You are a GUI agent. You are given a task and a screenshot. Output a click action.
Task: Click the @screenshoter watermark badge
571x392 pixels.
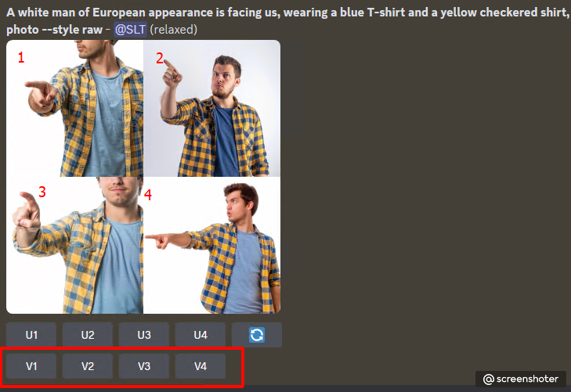pos(521,379)
